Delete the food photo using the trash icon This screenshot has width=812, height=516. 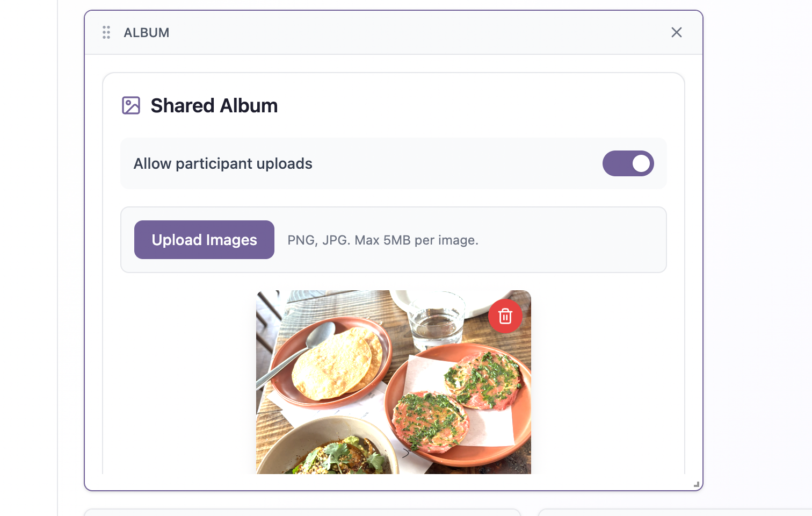click(x=505, y=316)
